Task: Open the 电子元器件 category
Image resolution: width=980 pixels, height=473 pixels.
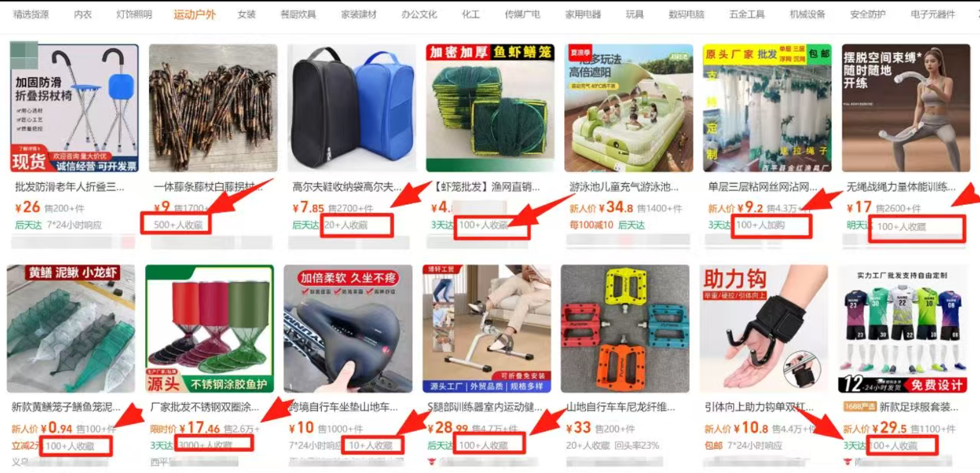Action: click(x=932, y=14)
